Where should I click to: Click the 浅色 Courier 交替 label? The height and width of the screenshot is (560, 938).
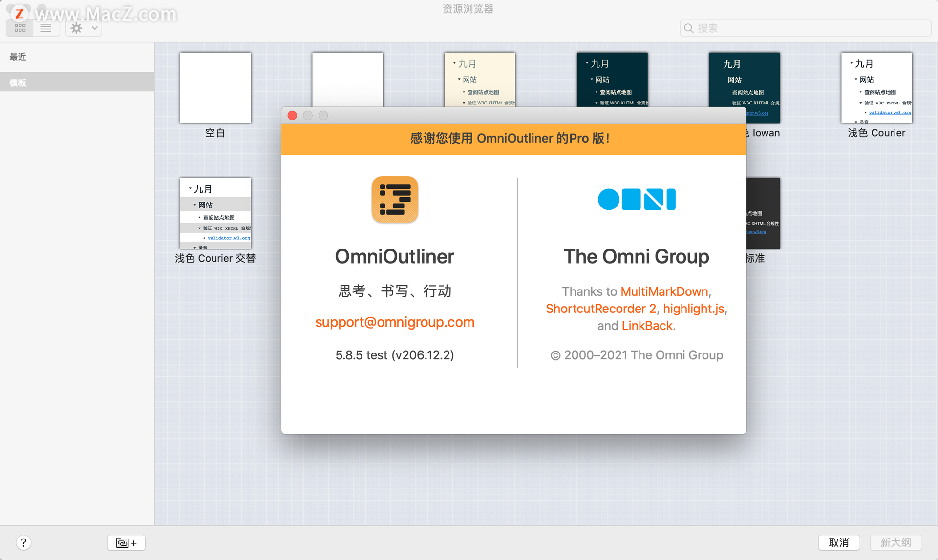(215, 258)
